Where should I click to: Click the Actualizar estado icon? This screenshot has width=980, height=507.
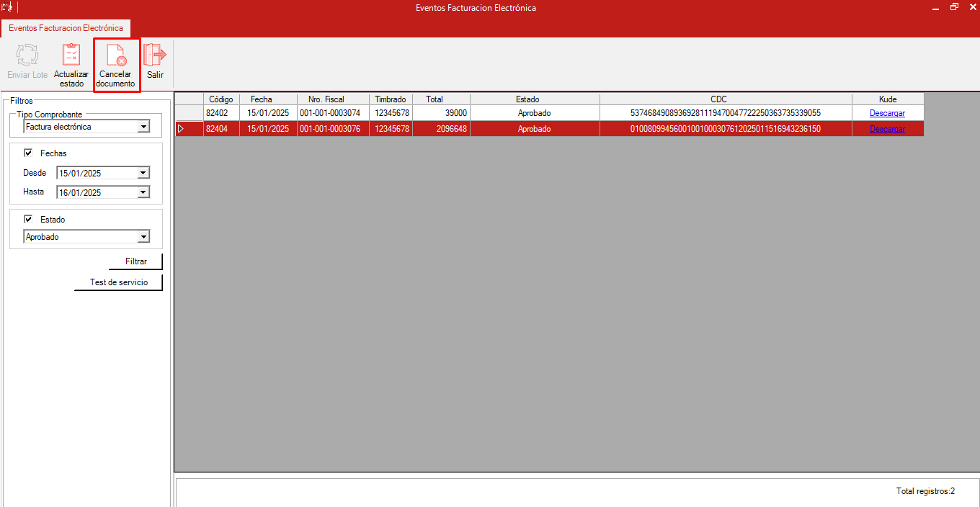click(71, 56)
